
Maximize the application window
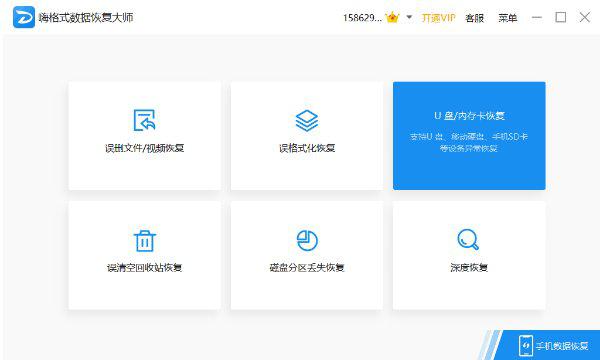(561, 17)
